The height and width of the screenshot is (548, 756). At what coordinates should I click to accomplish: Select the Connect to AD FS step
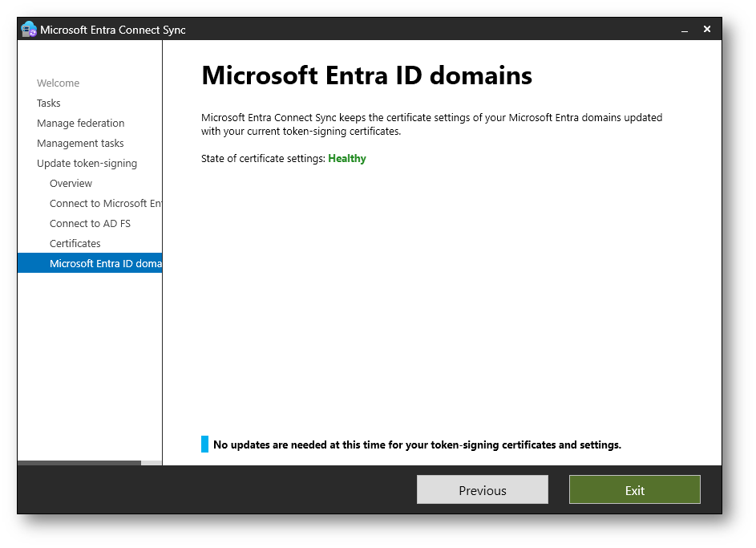point(90,224)
